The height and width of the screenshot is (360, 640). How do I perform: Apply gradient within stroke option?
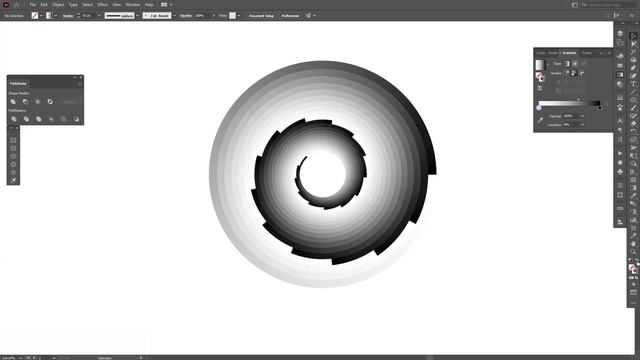coord(567,73)
